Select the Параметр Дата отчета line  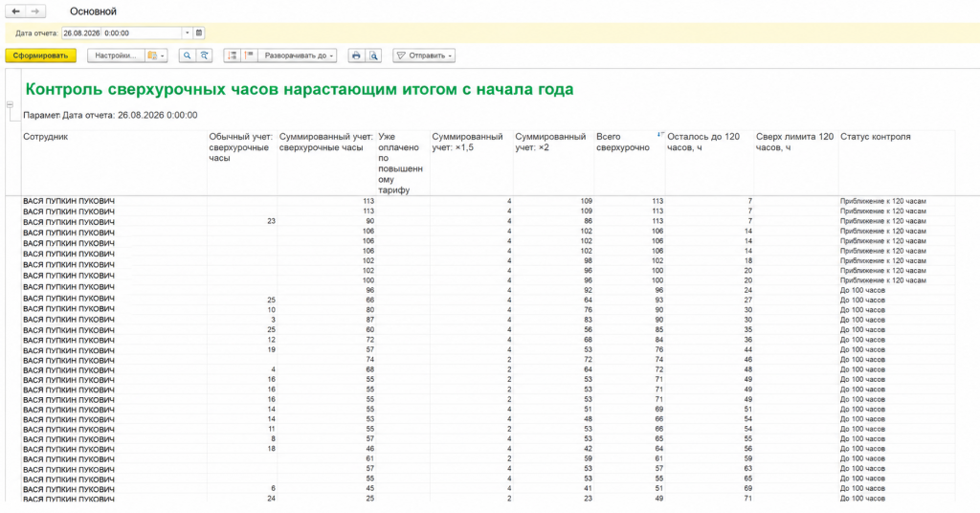[110, 115]
